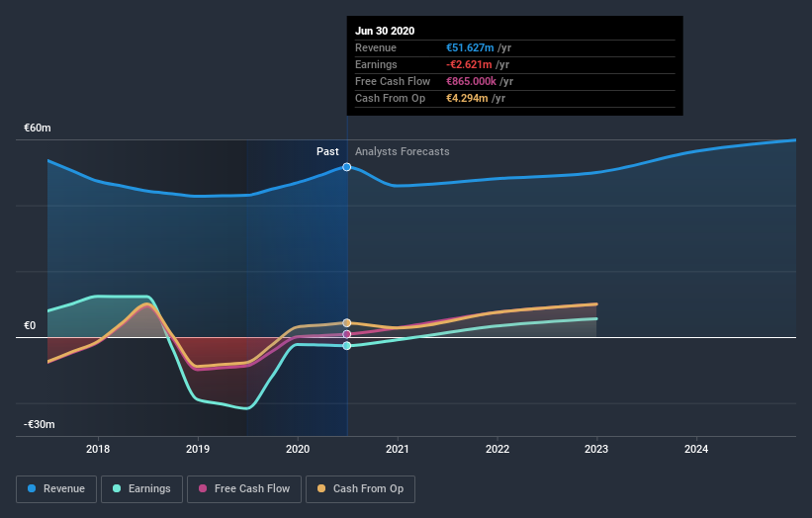The height and width of the screenshot is (518, 812).
Task: Select the 2021 x-axis year label
Action: [x=398, y=449]
